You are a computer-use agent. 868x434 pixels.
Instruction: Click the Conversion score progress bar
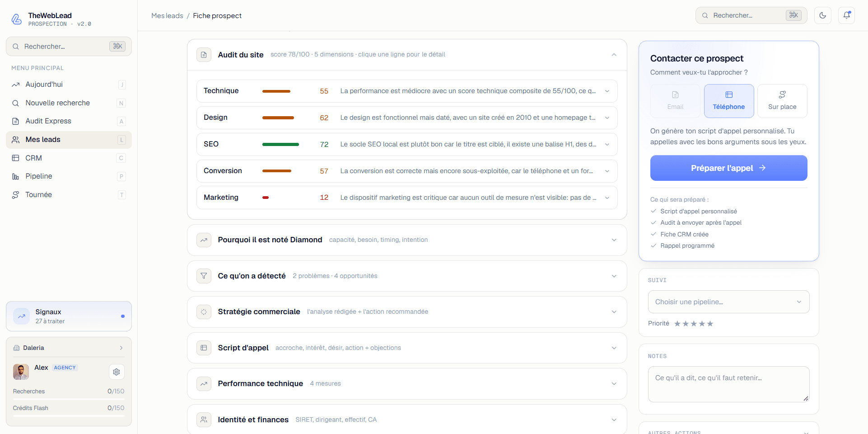click(277, 171)
